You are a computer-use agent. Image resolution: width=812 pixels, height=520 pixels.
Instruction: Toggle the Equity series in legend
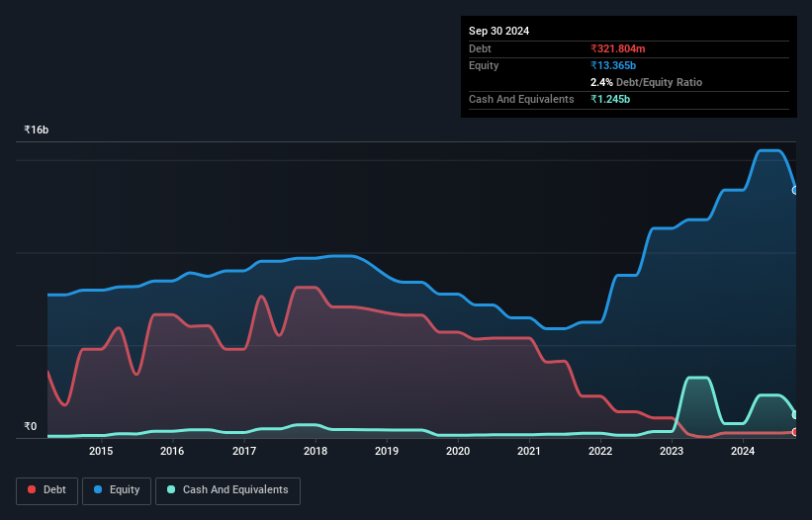coord(117,490)
